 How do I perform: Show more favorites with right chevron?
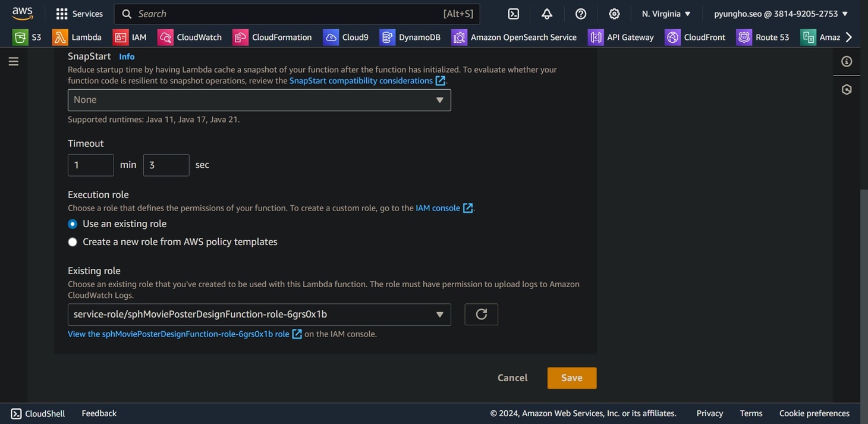(x=848, y=37)
